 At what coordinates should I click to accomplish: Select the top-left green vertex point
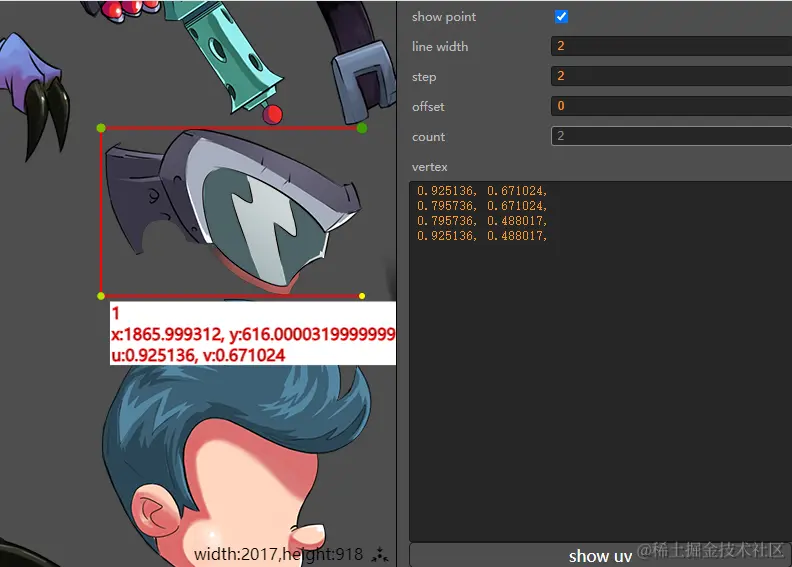[101, 128]
